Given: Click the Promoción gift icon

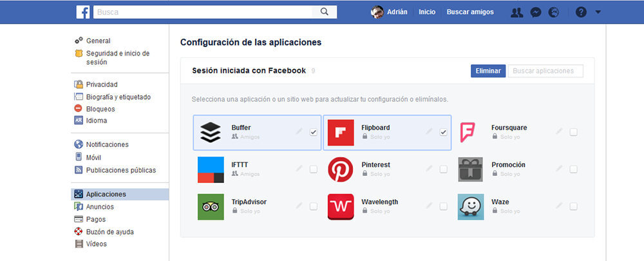Looking at the screenshot, I should pyautogui.click(x=471, y=169).
